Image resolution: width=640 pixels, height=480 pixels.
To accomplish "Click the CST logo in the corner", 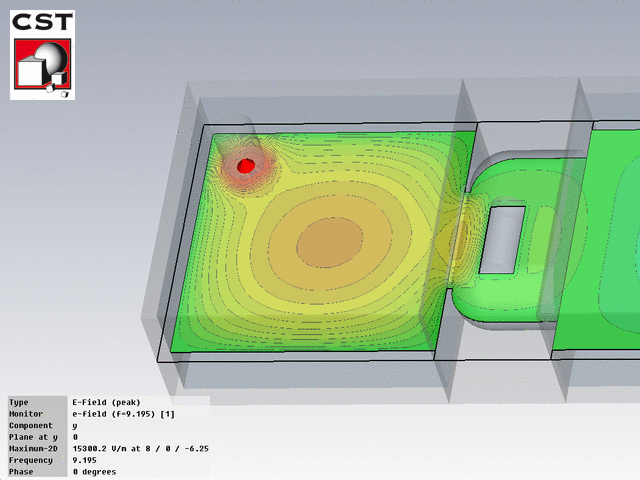I will pos(42,55).
